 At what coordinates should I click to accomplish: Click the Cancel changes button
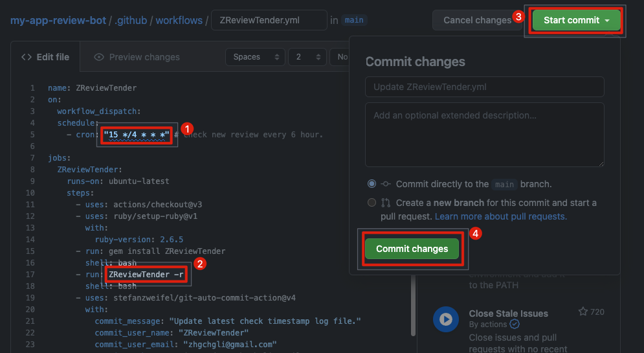pos(477,20)
